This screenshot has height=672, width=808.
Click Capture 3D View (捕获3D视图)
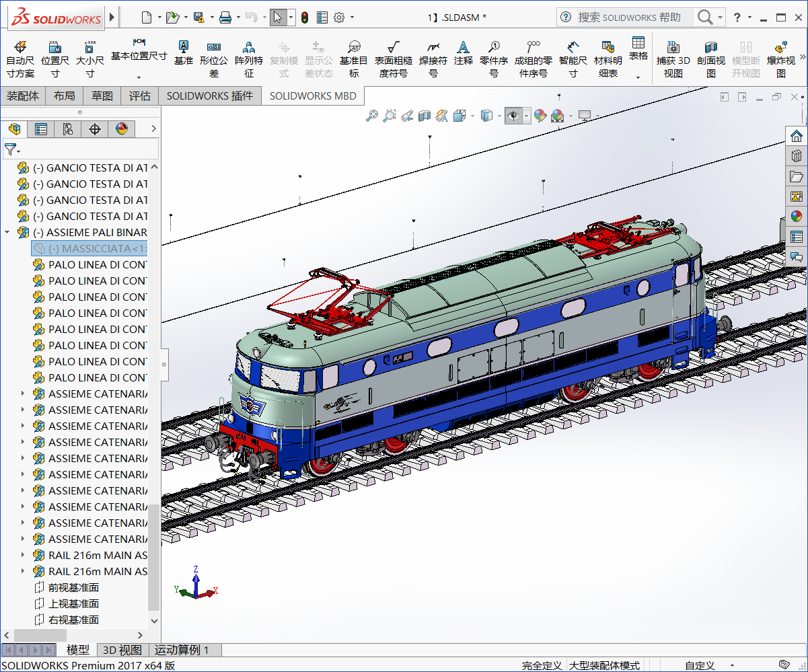tap(673, 59)
